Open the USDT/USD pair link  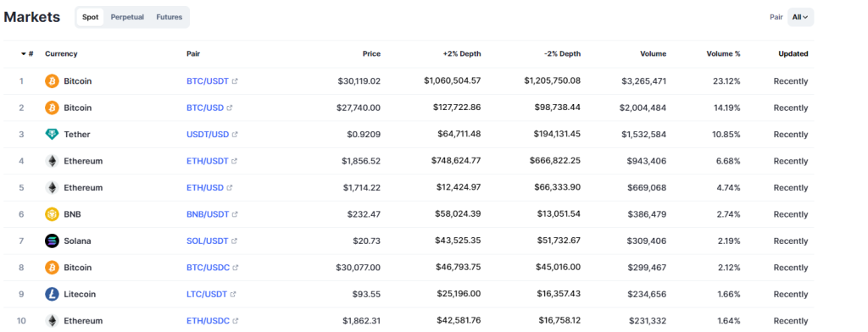pos(208,135)
